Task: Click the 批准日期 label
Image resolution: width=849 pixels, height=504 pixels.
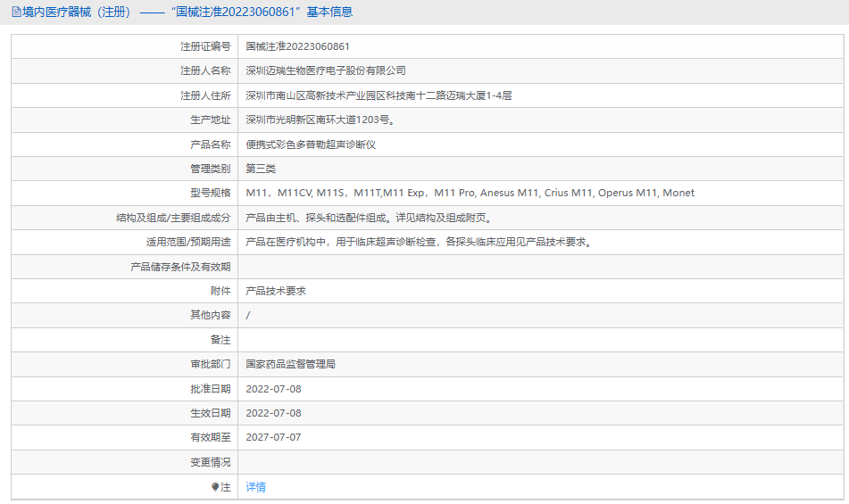Action: point(210,389)
